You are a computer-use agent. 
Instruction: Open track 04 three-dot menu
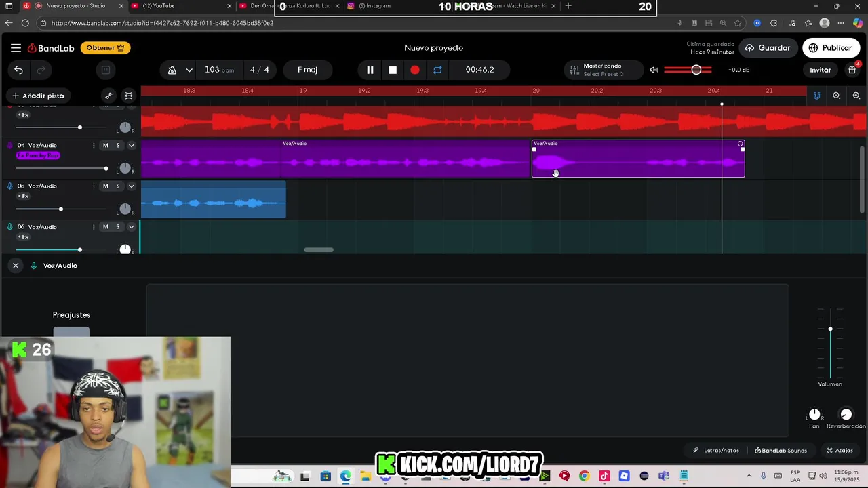point(94,145)
